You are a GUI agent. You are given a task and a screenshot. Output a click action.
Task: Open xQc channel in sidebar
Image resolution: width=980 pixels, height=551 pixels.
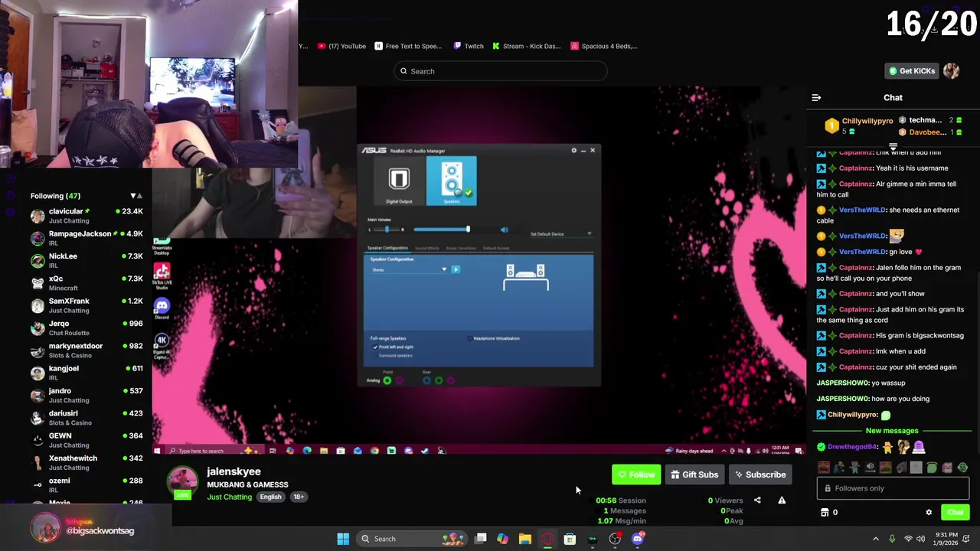86,283
